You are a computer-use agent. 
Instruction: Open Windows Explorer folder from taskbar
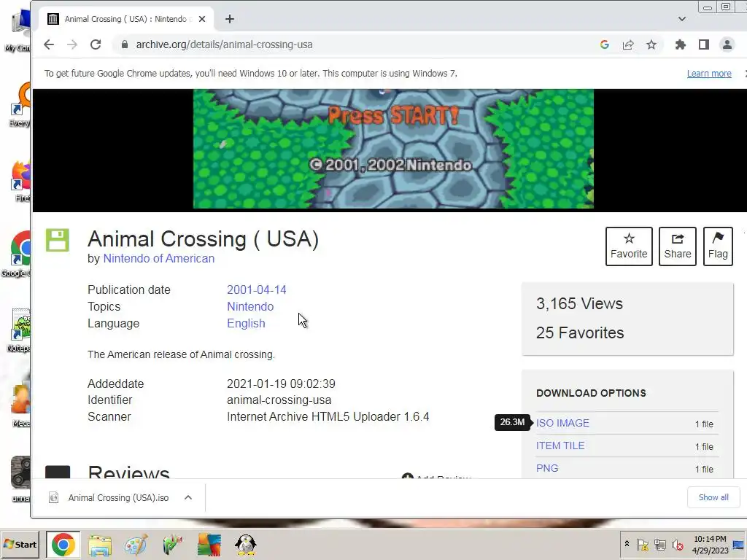coord(99,545)
